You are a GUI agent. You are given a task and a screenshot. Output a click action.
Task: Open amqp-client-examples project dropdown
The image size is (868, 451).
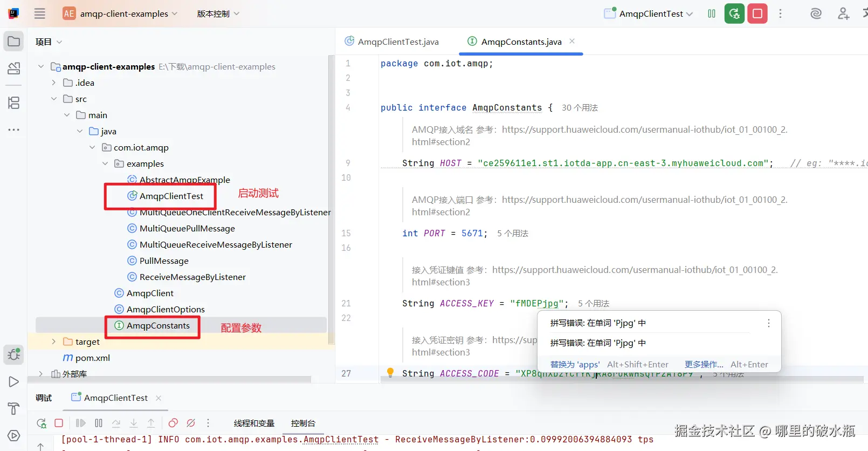point(120,13)
